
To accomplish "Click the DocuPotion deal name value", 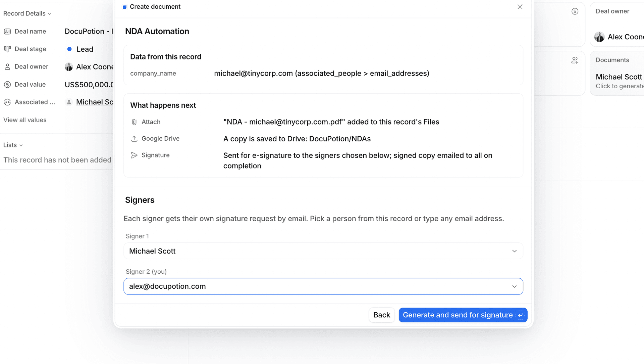I will click(89, 32).
